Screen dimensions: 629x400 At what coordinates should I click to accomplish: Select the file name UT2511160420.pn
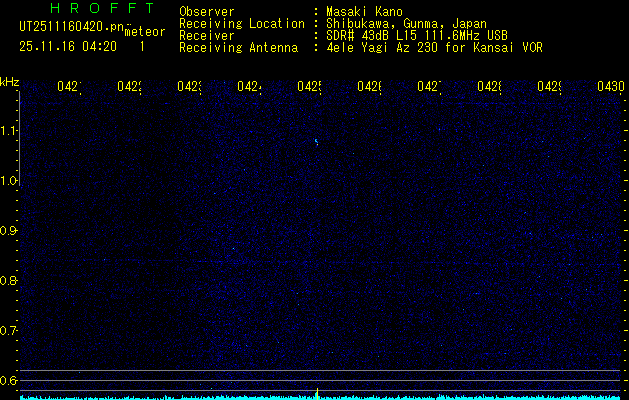tap(71, 27)
